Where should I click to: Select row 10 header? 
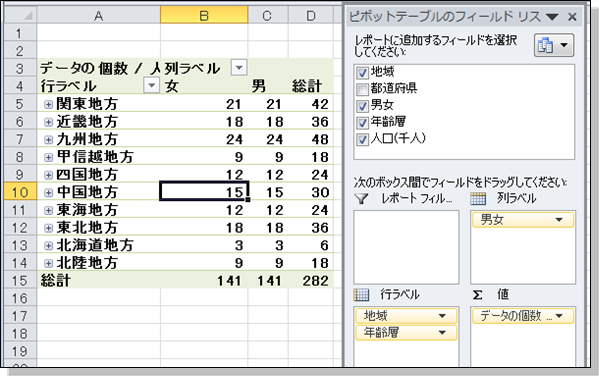20,192
